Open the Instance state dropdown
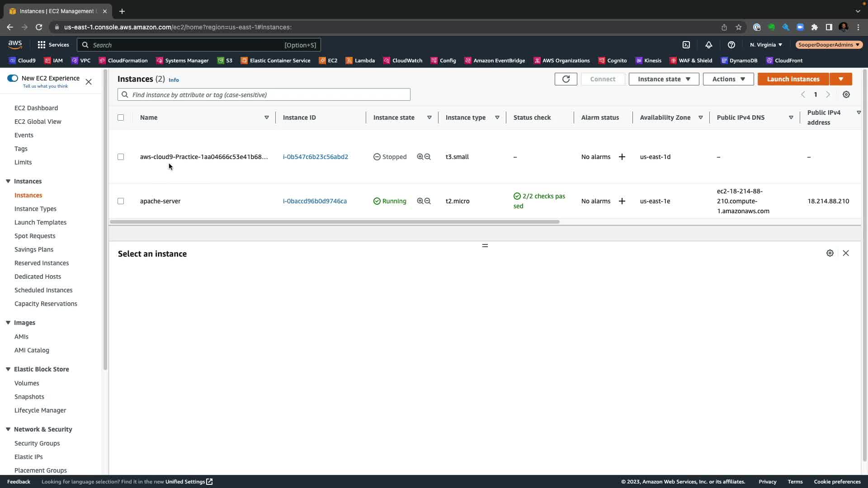Screen dimensions: 868x488 [x=663, y=79]
